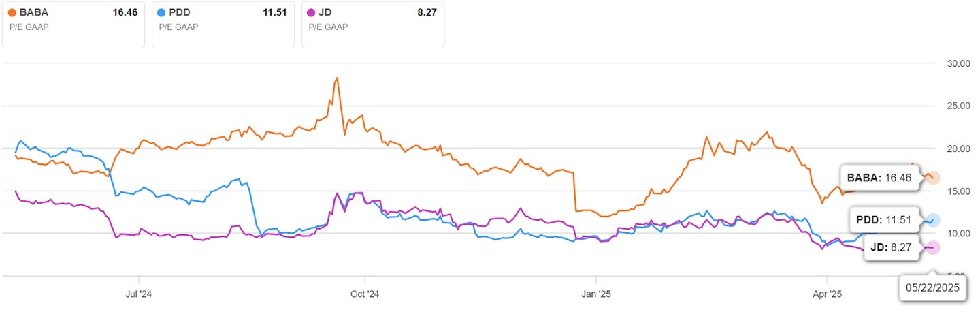
Task: Click the Oct '24 axis label
Action: (x=365, y=294)
